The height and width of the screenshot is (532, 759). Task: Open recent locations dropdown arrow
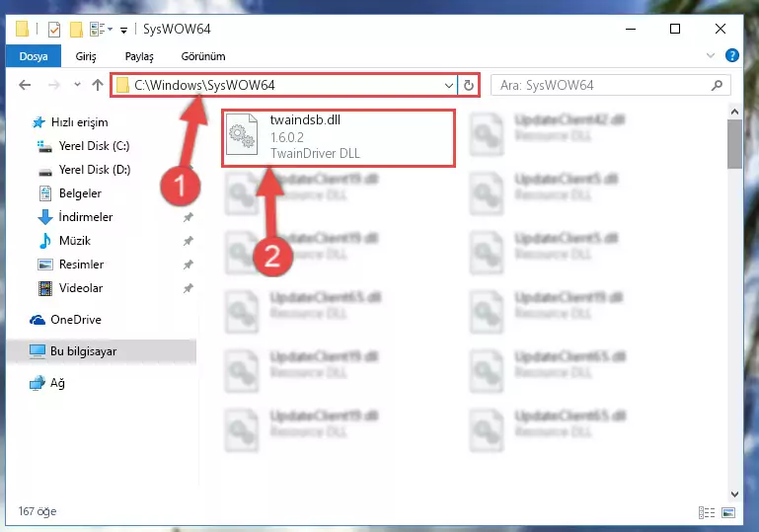click(x=77, y=85)
